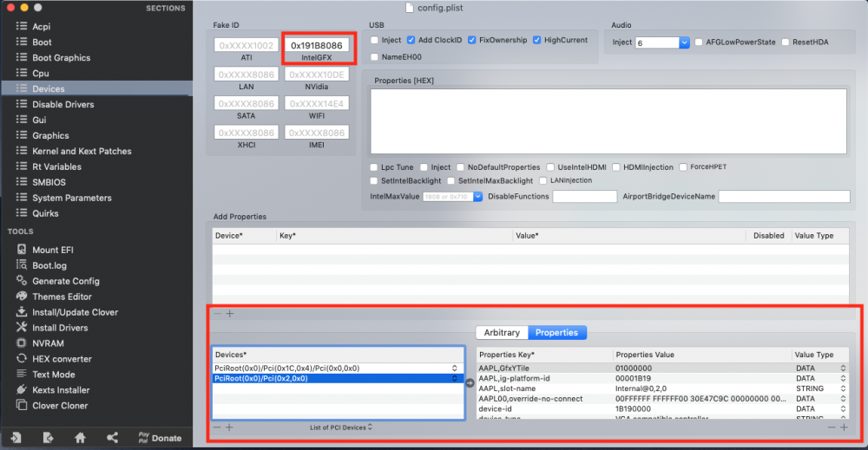
Task: Switch to the Arbitrary tab
Action: point(502,332)
